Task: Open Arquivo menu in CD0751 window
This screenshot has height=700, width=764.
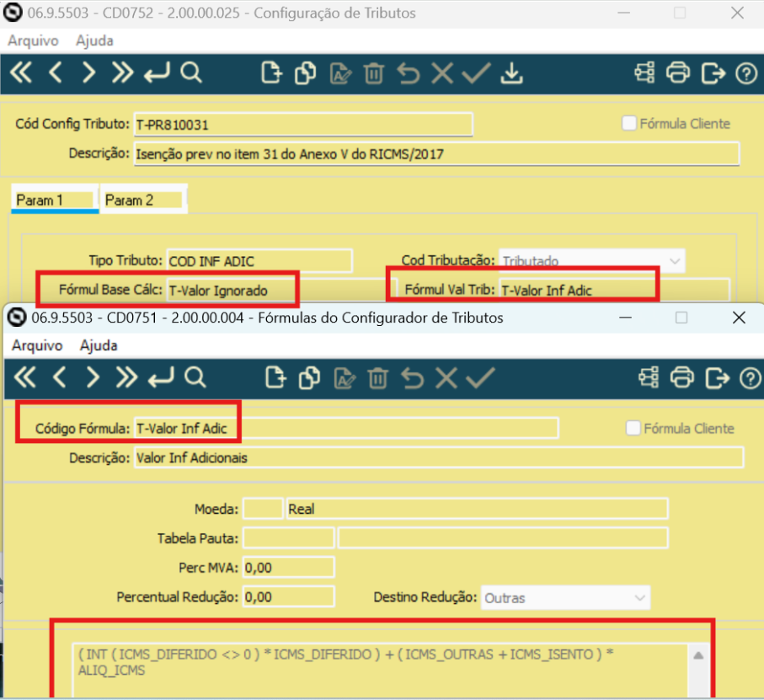Action: click(x=37, y=346)
